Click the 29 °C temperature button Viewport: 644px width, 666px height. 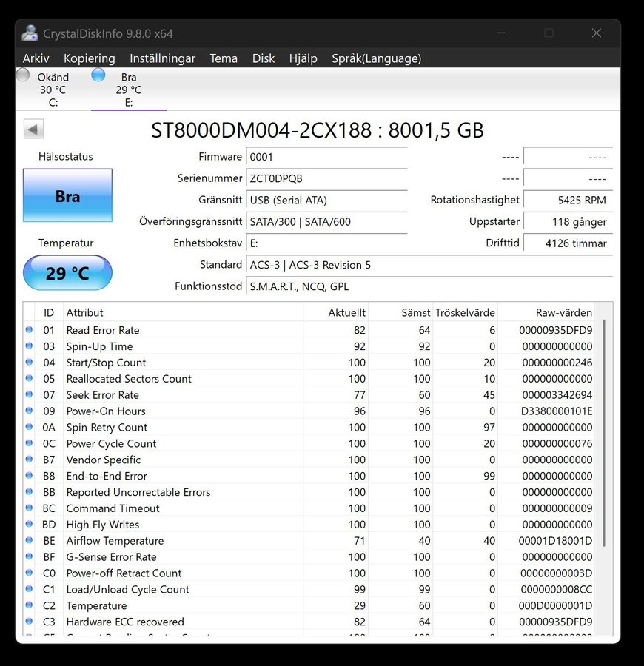pos(67,272)
